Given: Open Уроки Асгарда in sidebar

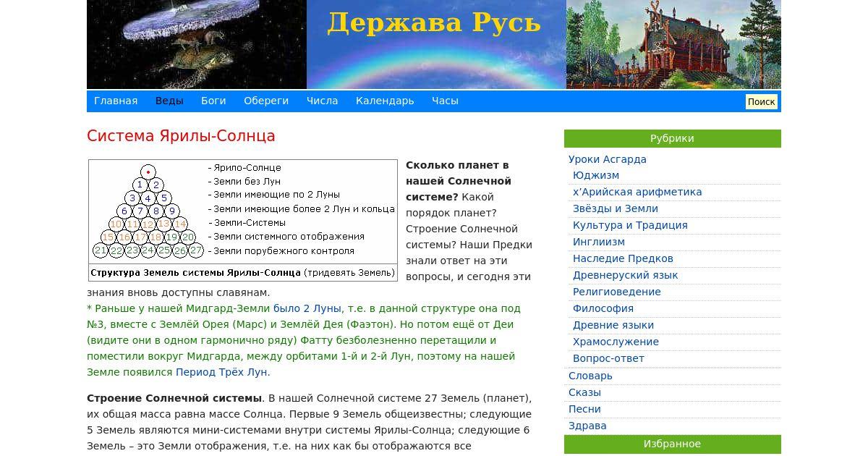Looking at the screenshot, I should [608, 159].
